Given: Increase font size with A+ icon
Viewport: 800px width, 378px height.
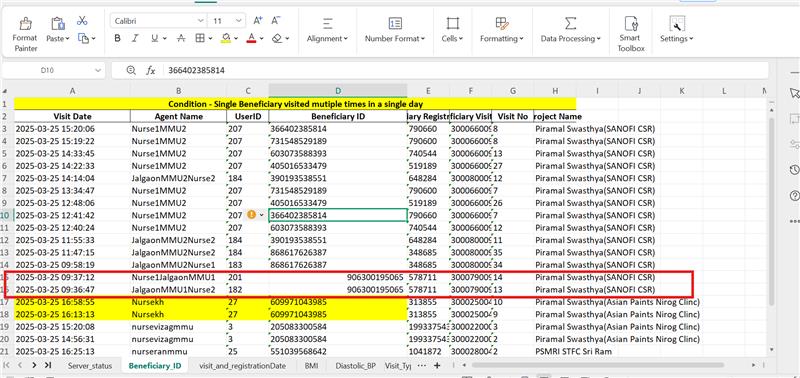Looking at the screenshot, I should 258,20.
